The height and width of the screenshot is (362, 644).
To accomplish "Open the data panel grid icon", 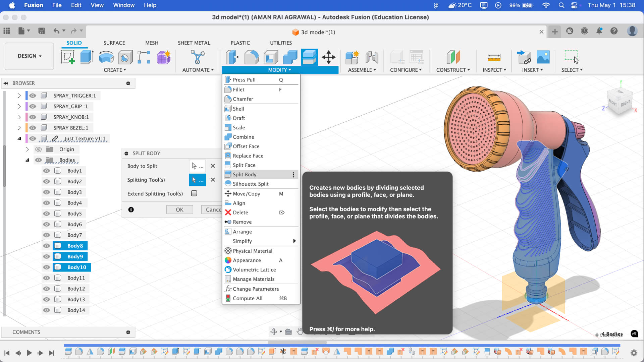I will [x=7, y=31].
